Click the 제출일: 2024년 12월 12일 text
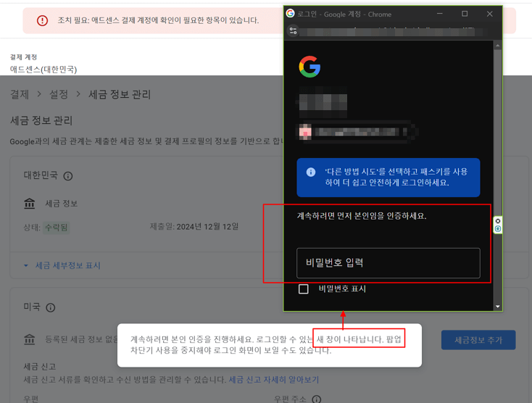 pyautogui.click(x=194, y=227)
